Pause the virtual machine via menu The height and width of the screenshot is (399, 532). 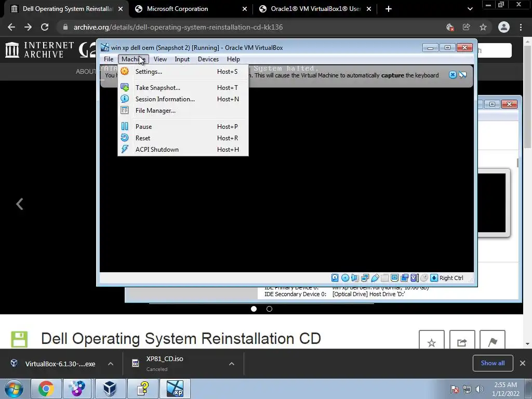click(183, 127)
